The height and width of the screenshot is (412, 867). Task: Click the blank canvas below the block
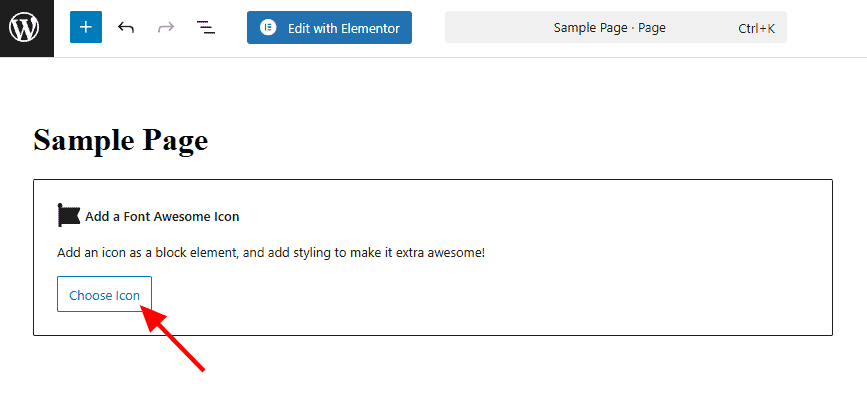(500, 375)
